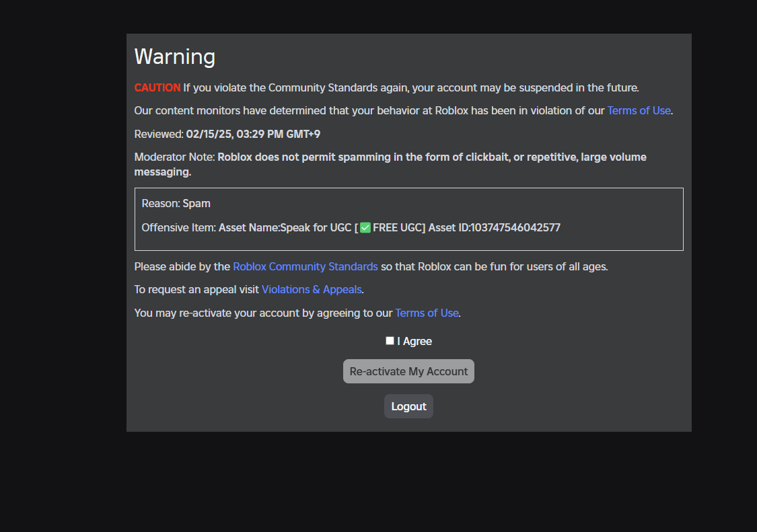Click the Offensive Item label
Viewport: 757px width, 532px height.
coord(178,227)
